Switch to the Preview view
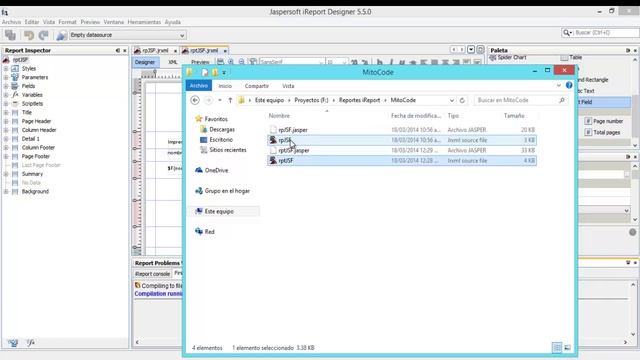Screen dimensions: 640x360 [200, 62]
